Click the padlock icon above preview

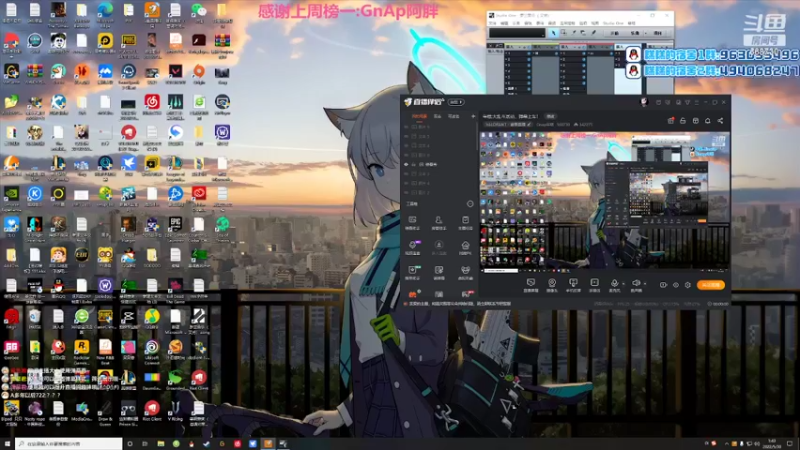(683, 121)
